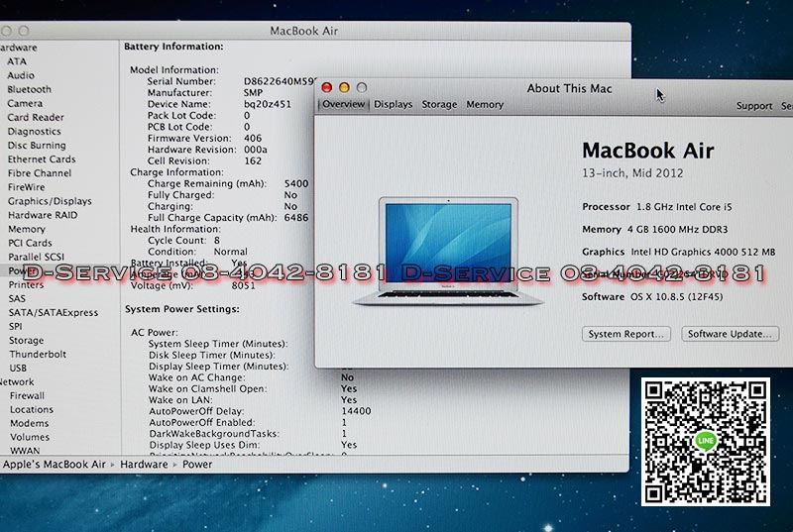Select Storage in the system report sidebar
The height and width of the screenshot is (532, 793).
(26, 341)
